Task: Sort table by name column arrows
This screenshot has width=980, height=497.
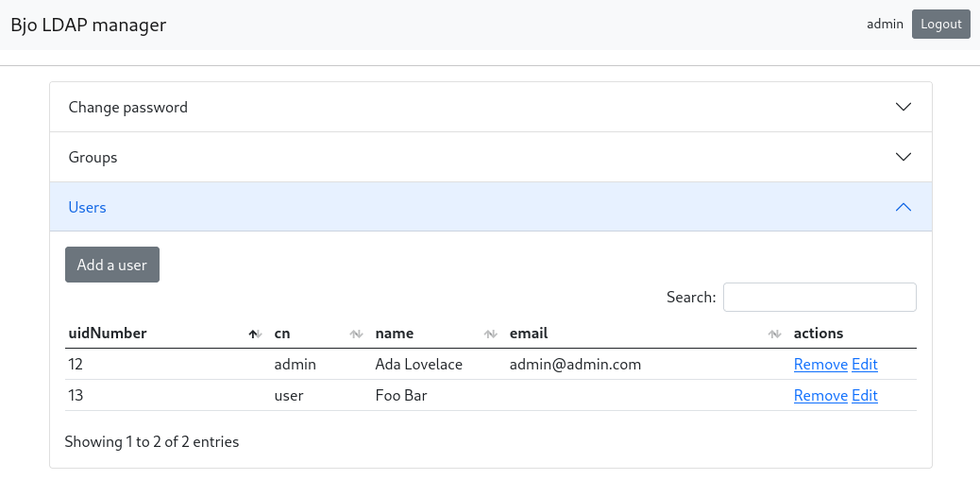Action: coord(491,334)
